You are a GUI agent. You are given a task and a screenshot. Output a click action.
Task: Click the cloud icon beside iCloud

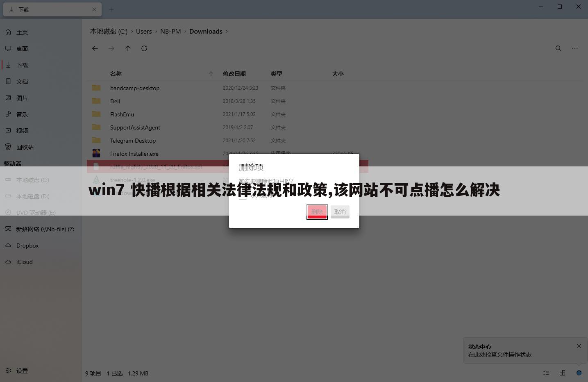point(8,261)
